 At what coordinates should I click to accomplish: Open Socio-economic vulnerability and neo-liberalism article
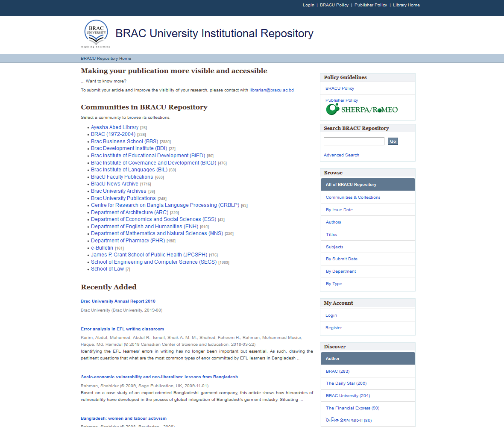tap(159, 377)
